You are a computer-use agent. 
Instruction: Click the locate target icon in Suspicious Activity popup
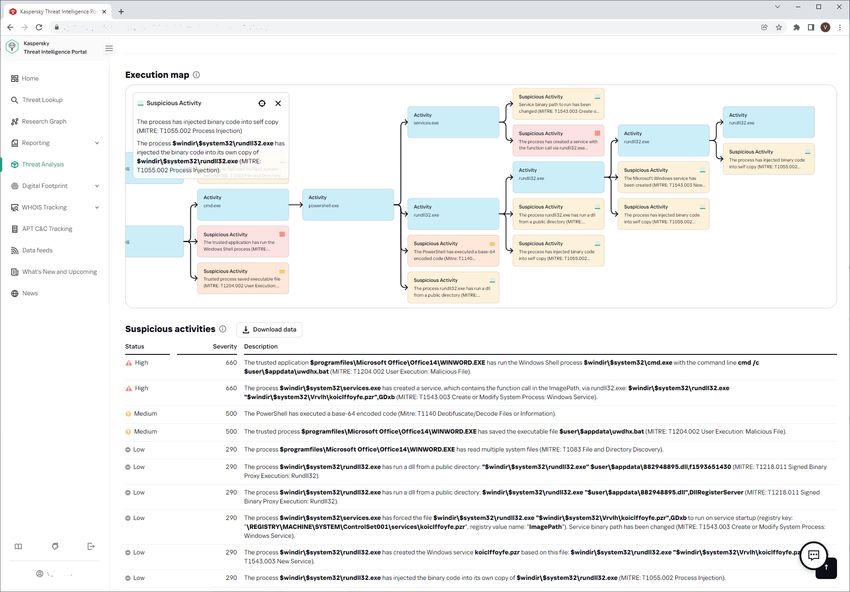262,103
